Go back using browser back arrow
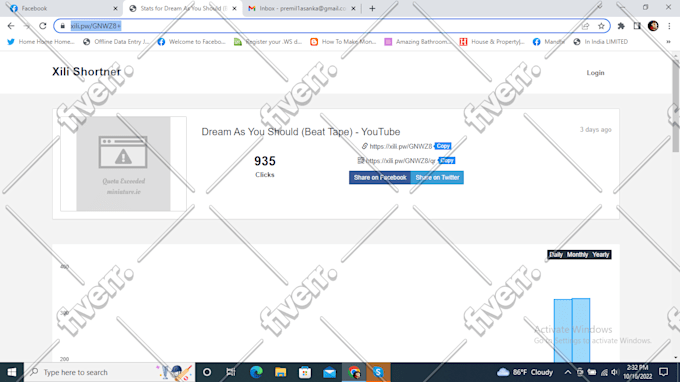 11,26
